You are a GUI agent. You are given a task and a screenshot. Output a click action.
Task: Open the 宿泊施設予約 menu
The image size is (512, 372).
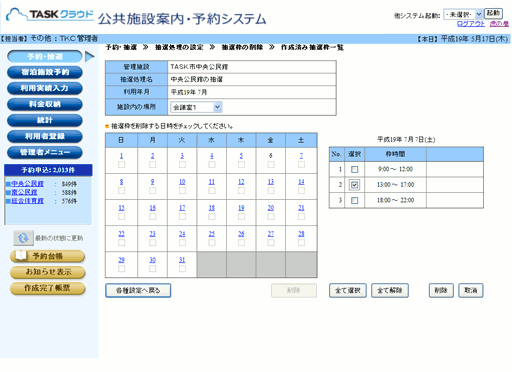[45, 72]
